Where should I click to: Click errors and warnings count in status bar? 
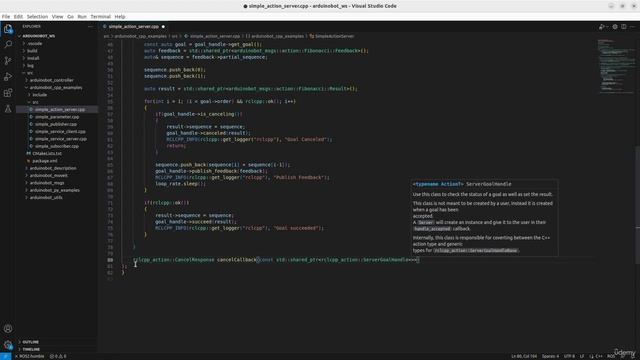pyautogui.click(x=58, y=356)
